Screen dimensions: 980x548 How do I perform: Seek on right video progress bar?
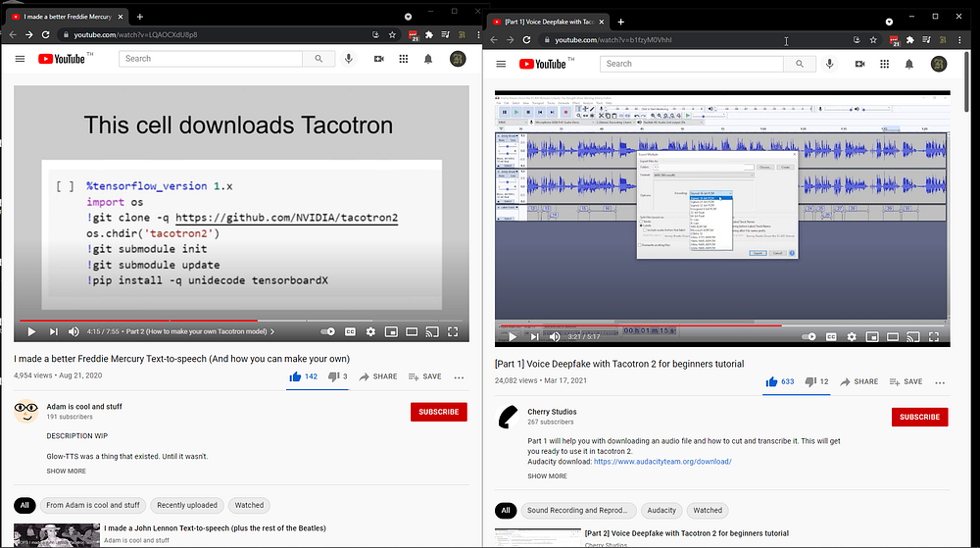point(722,325)
